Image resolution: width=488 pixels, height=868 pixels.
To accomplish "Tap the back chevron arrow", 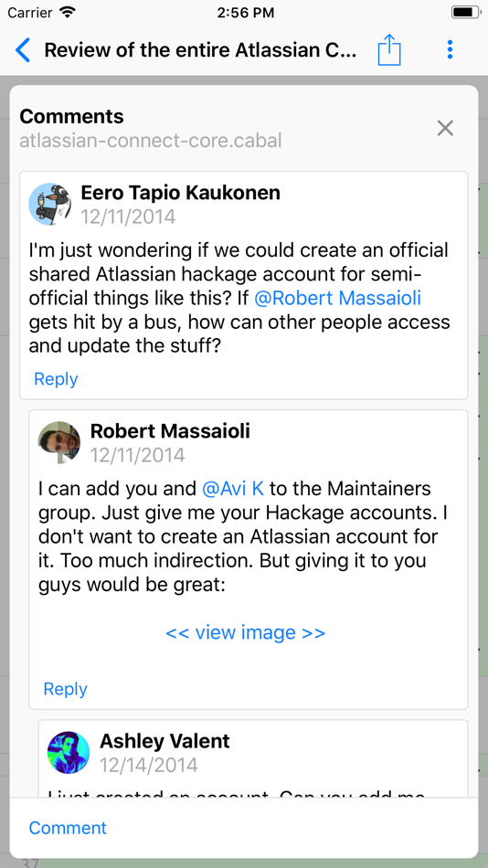I will pos(23,50).
